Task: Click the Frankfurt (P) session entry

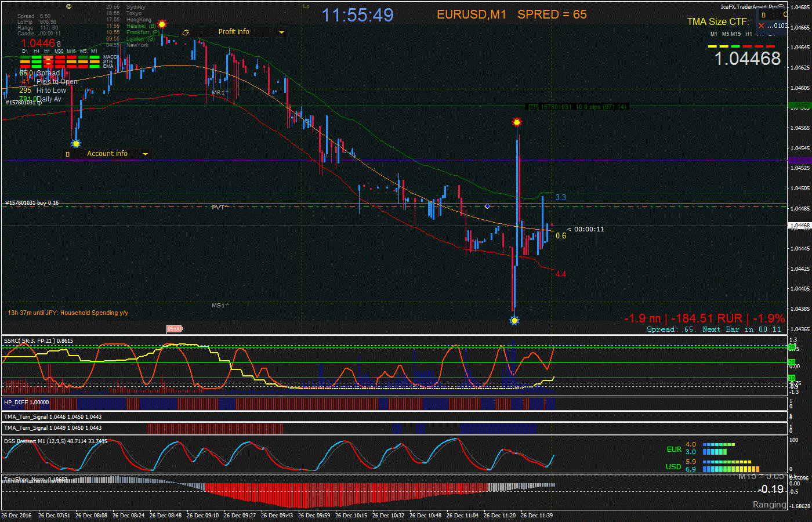Action: pos(143,32)
